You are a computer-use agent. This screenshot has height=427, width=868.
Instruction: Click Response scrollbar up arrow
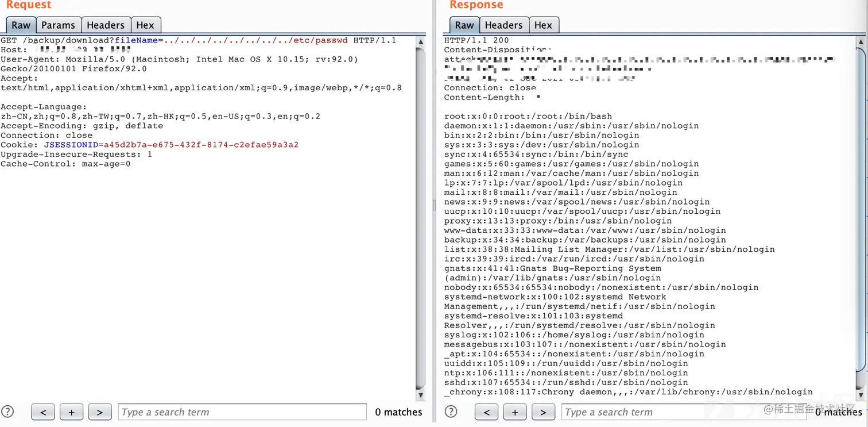[x=861, y=43]
